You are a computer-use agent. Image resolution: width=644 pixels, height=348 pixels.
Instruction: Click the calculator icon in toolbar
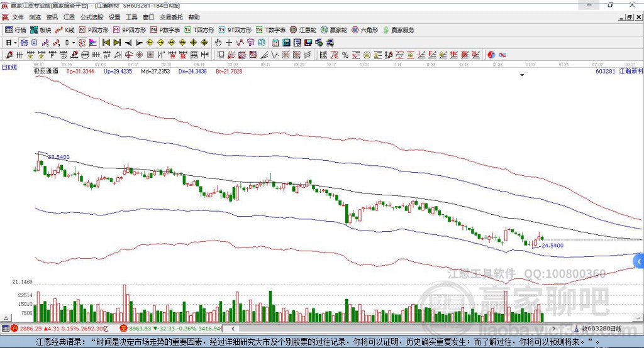pyautogui.click(x=286, y=42)
